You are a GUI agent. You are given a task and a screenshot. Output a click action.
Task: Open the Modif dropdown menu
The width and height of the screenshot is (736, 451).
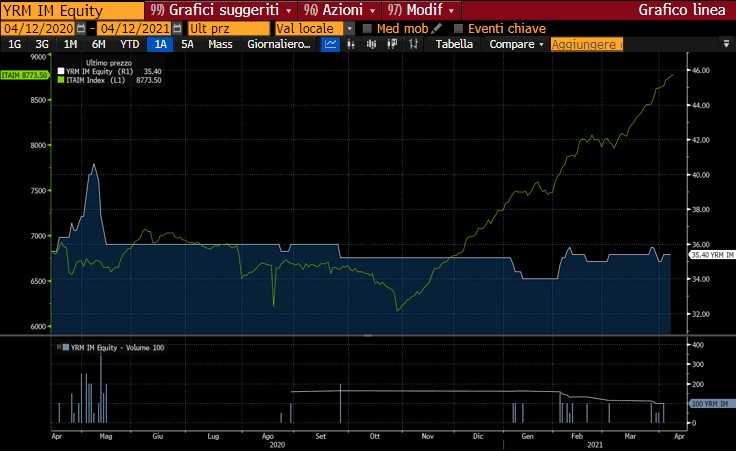click(x=421, y=10)
